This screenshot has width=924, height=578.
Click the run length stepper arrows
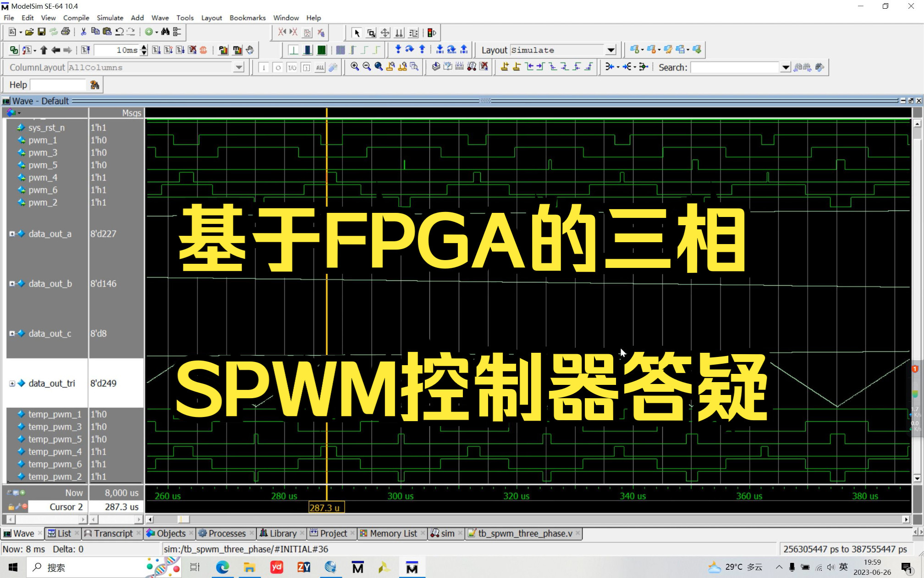click(x=144, y=50)
